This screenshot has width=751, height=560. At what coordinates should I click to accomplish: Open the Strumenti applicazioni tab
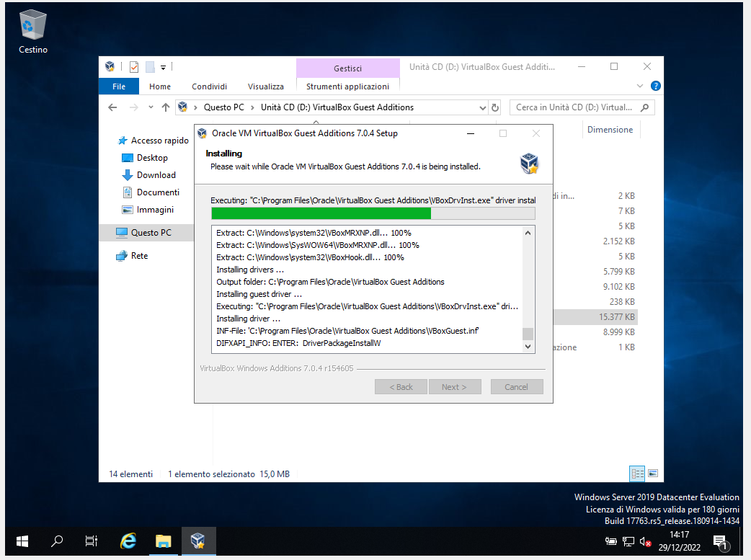[347, 86]
